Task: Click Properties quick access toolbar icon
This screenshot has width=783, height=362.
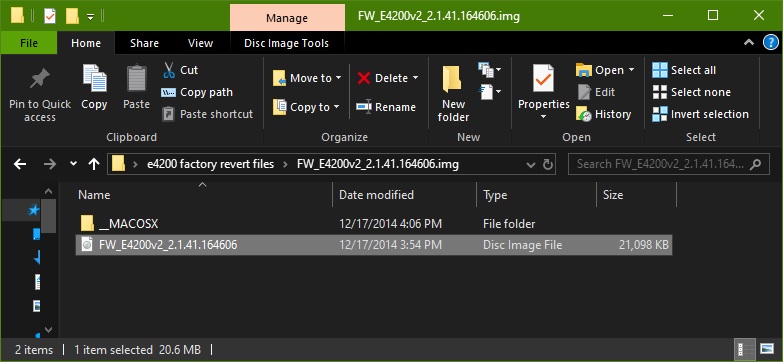Action: [x=50, y=16]
